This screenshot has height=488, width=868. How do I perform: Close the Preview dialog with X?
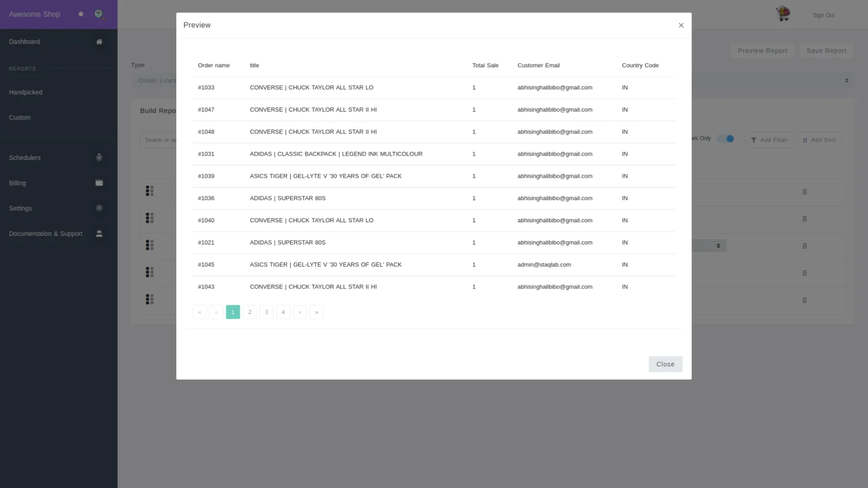(681, 25)
